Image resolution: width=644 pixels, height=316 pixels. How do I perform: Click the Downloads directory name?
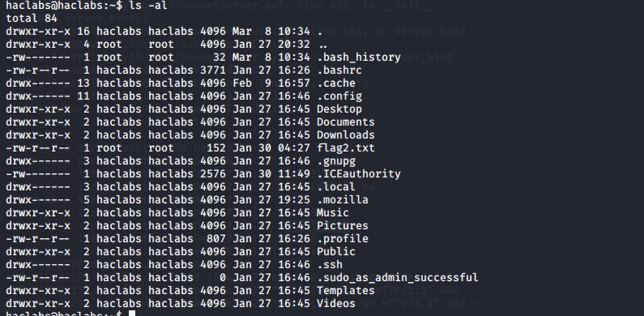pyautogui.click(x=345, y=135)
